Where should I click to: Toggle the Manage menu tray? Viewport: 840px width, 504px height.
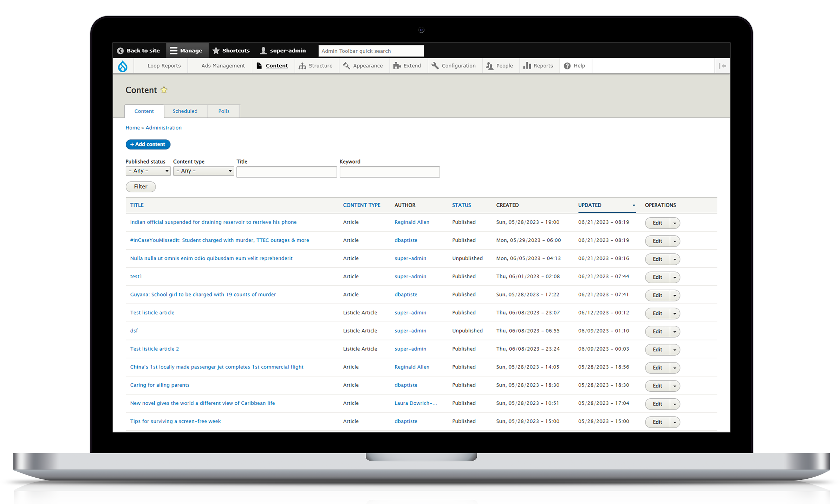(x=186, y=51)
